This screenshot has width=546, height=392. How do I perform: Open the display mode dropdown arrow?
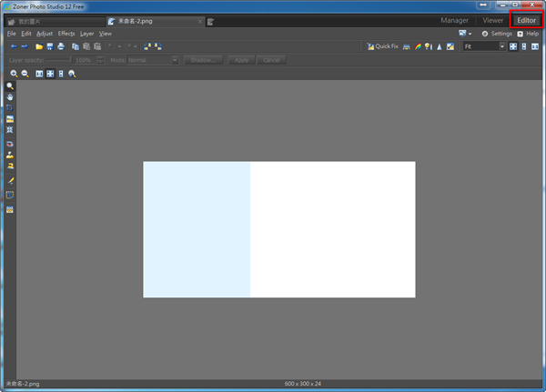pos(471,34)
